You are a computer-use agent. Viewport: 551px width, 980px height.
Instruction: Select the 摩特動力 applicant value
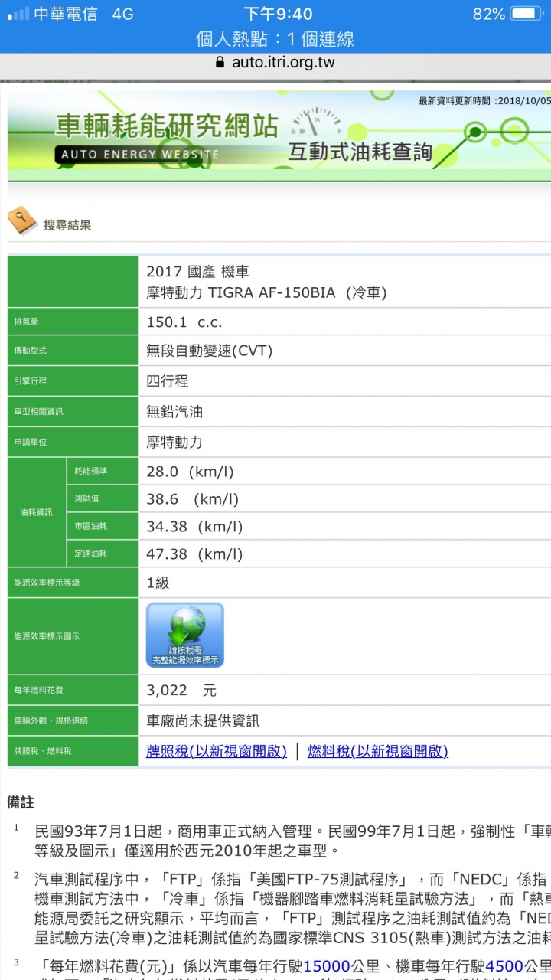[174, 442]
